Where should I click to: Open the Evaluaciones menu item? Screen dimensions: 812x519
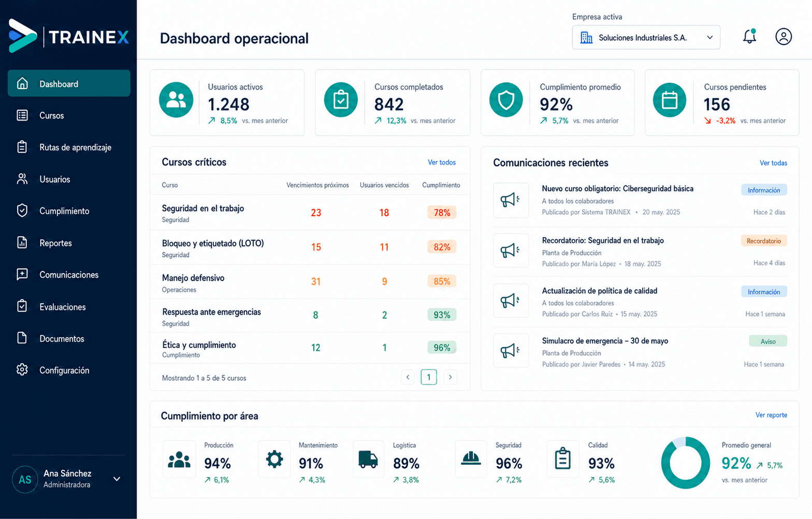pos(69,306)
